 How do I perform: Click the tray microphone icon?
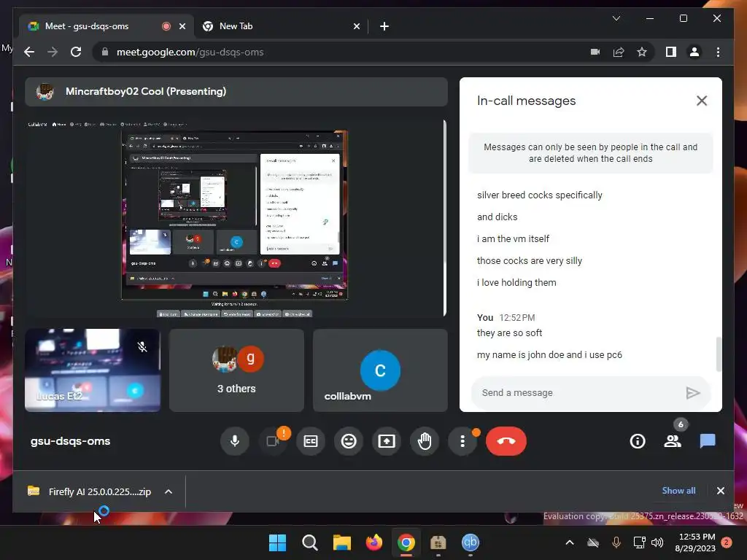tap(616, 542)
